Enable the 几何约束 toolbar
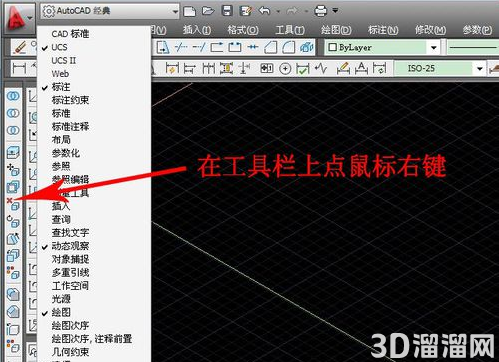499x362 pixels. pos(94,352)
